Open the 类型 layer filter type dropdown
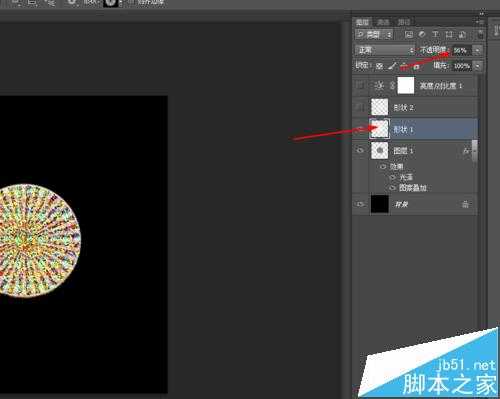The image size is (500, 399). pyautogui.click(x=374, y=34)
